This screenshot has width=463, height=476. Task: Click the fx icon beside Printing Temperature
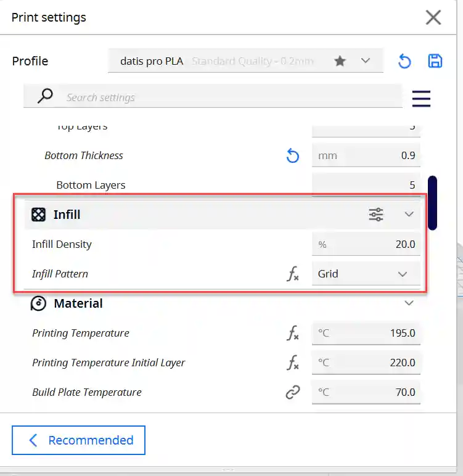click(293, 333)
